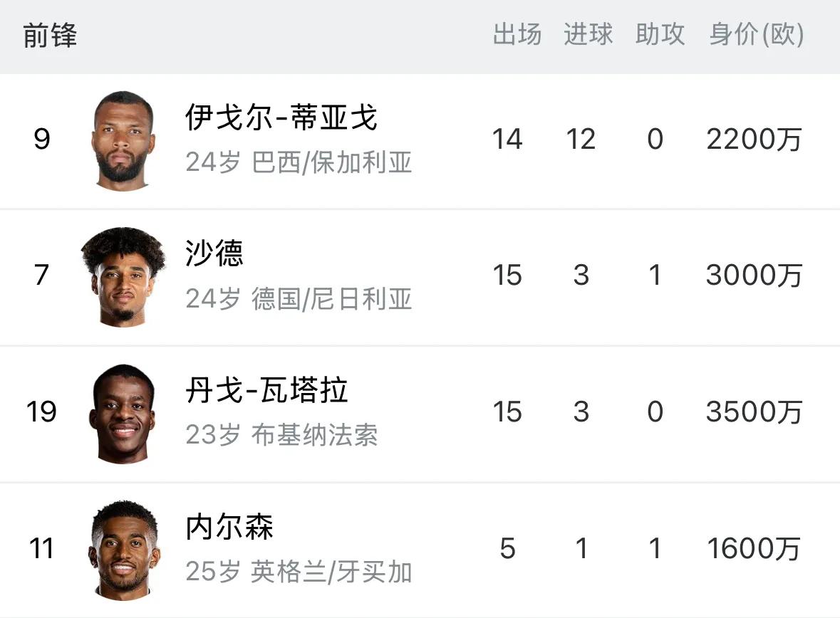Select the 沙德 player name
Viewport: 840px width, 618px height.
point(214,253)
